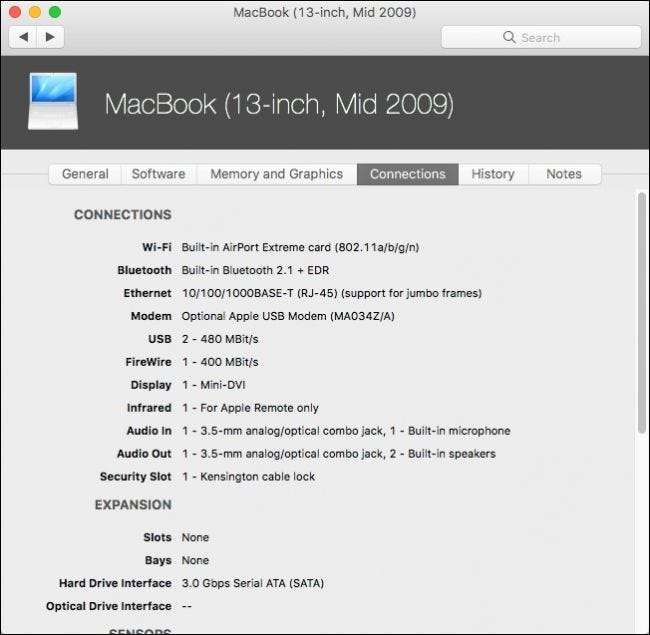Click the Security Slot label

tap(136, 477)
